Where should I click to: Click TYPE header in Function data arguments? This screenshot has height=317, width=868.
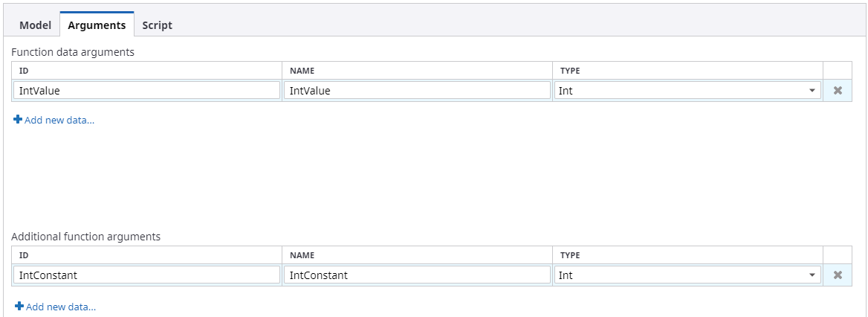coord(570,71)
